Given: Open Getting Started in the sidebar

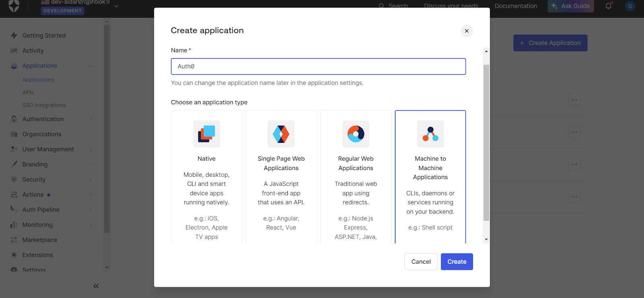Looking at the screenshot, I should [x=44, y=35].
